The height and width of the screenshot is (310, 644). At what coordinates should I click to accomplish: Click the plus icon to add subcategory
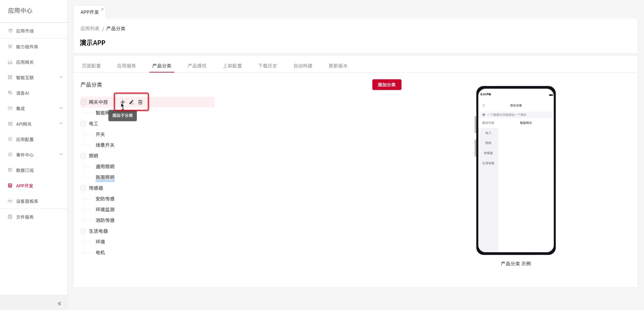(x=122, y=102)
